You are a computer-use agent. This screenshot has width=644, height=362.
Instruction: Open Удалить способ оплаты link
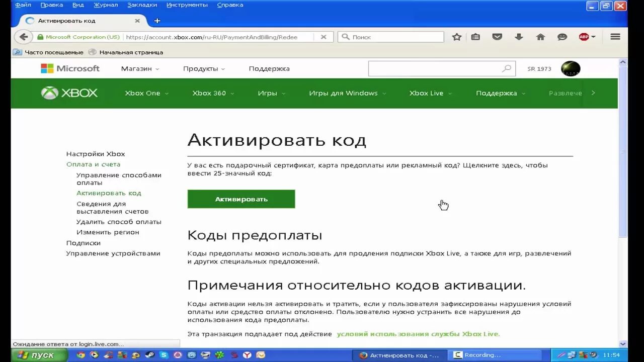tap(119, 222)
